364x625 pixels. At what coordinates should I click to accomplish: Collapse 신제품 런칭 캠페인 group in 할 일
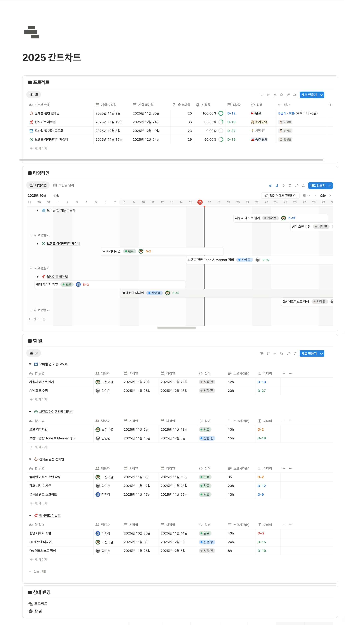pos(30,459)
